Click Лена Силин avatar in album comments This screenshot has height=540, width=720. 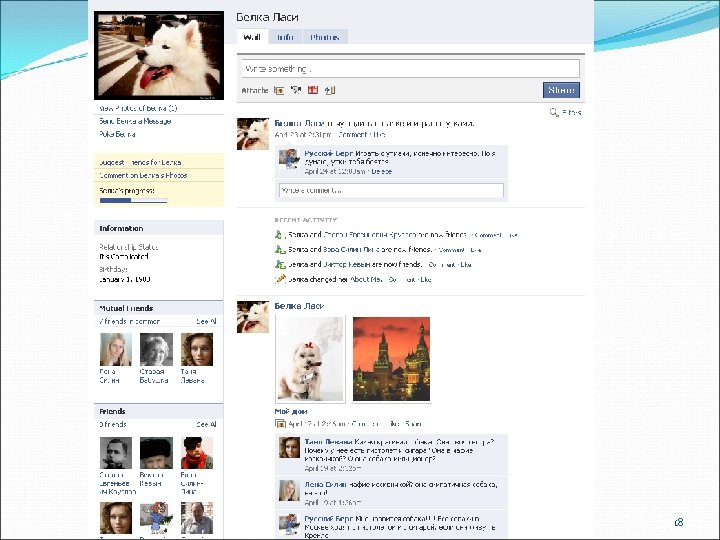pyautogui.click(x=289, y=490)
